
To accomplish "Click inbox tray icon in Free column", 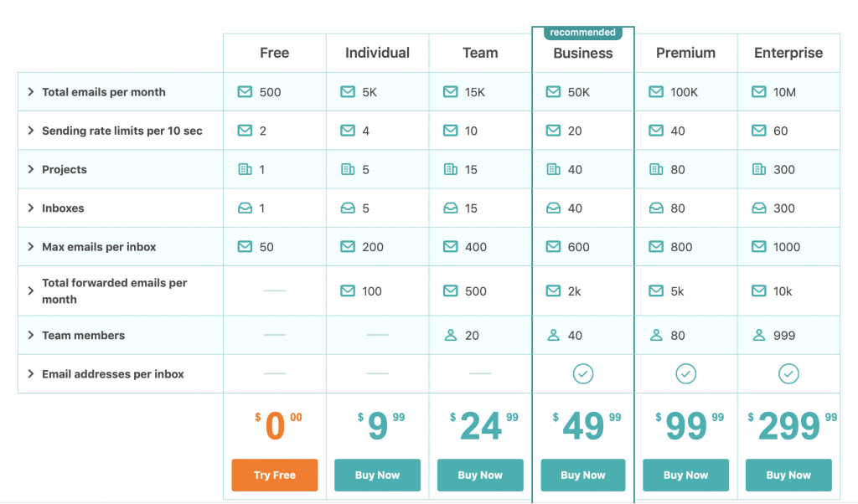I will [x=245, y=208].
